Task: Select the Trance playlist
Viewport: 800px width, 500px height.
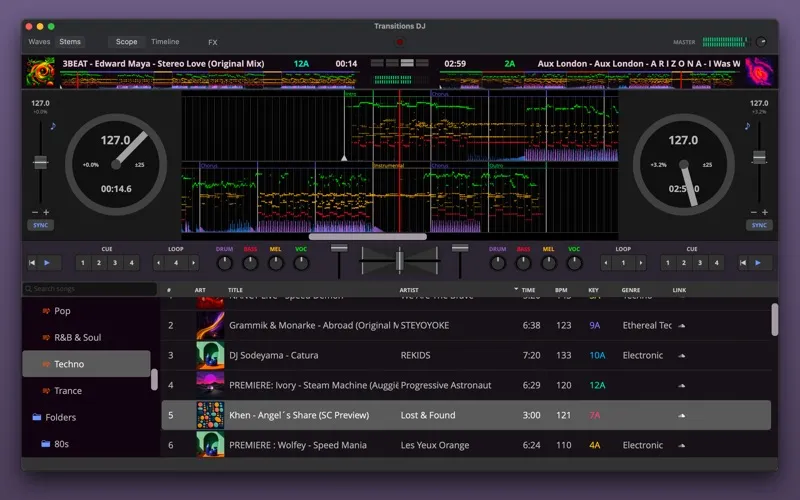Action: [x=68, y=390]
